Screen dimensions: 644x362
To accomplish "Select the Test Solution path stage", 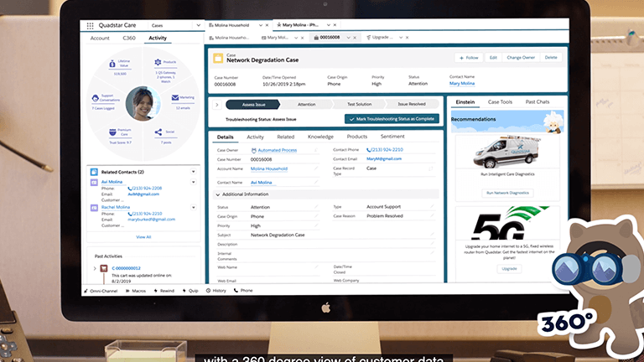I will coord(361,105).
